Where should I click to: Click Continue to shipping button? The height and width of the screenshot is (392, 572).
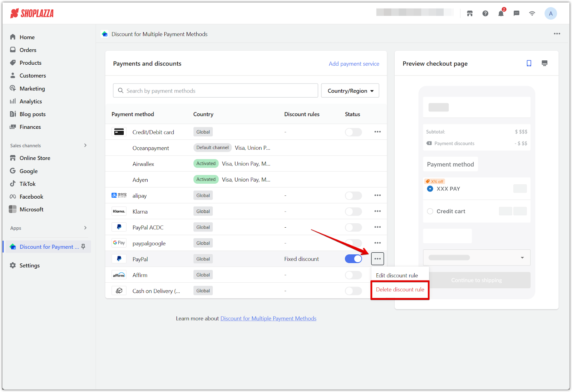pyautogui.click(x=477, y=280)
